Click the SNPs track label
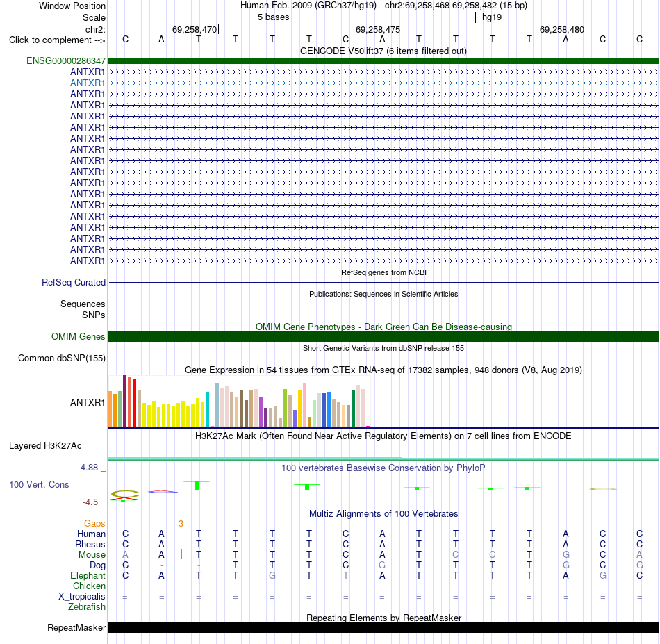This screenshot has width=660, height=644. (94, 315)
